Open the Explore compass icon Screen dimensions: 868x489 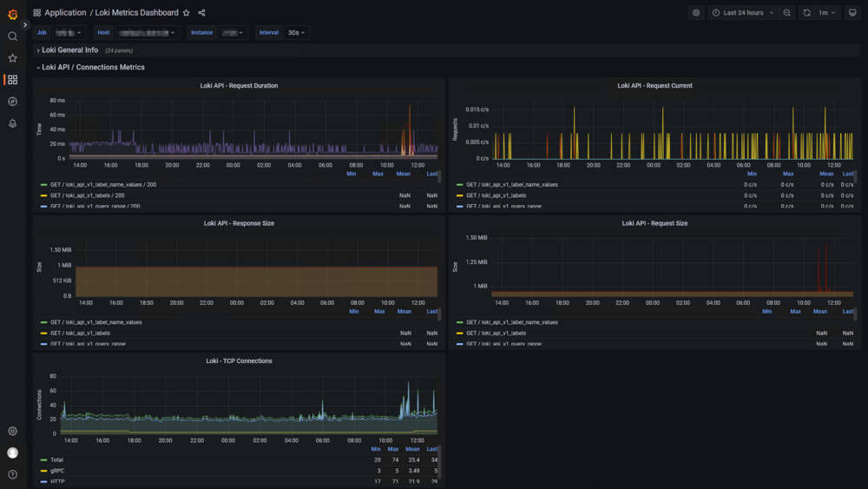point(12,102)
